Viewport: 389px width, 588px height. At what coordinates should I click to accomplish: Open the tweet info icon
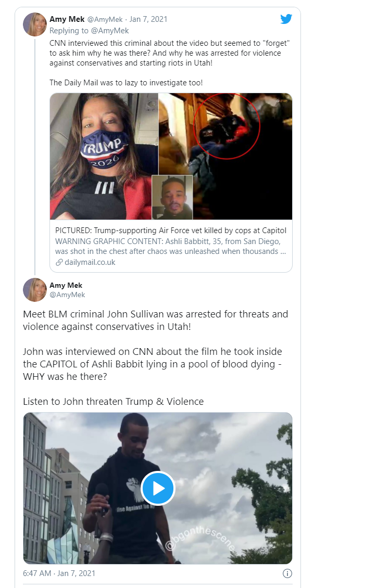point(287,573)
